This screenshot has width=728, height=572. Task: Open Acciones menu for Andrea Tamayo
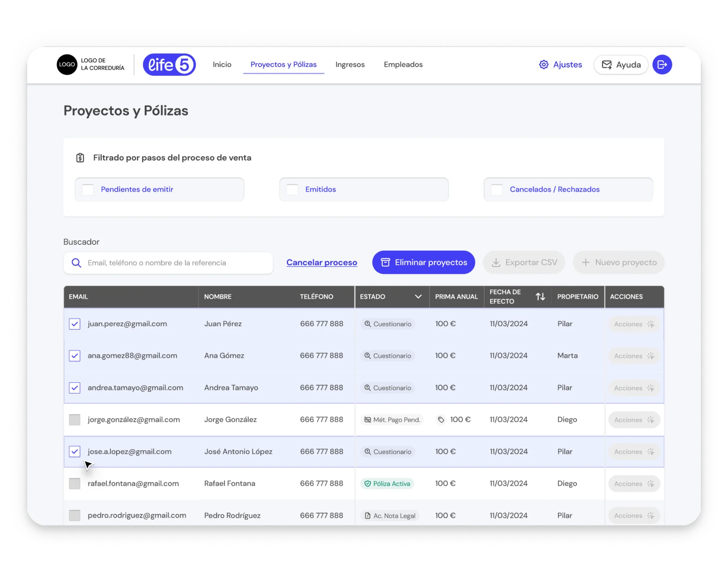(634, 388)
